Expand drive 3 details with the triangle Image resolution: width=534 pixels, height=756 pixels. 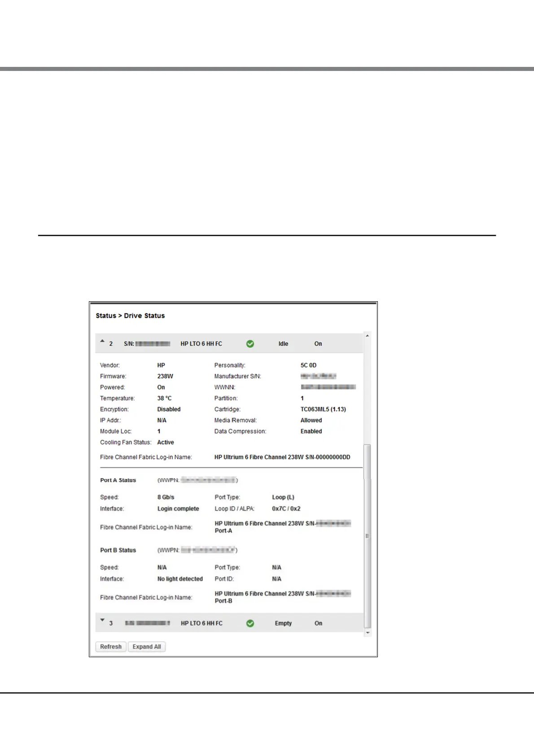102,620
